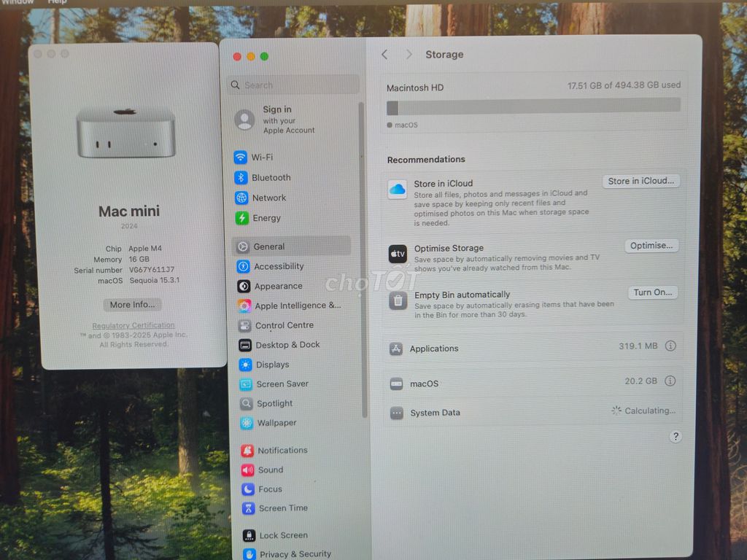Click the macOS disk icon in storage list

click(396, 384)
